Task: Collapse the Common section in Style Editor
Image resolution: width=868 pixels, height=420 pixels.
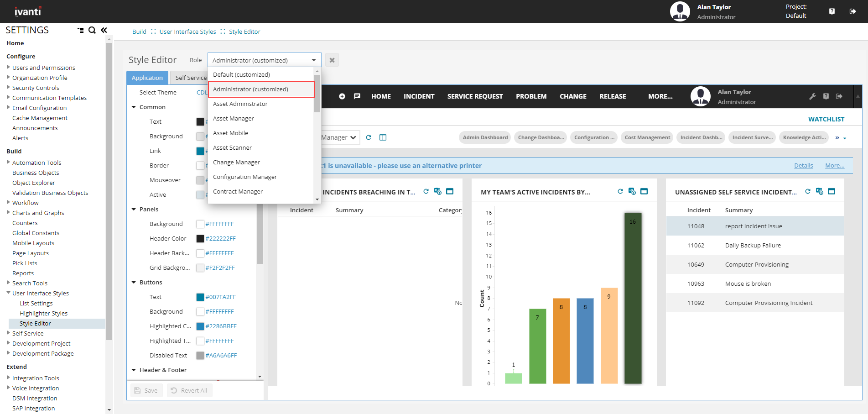Action: (134, 107)
